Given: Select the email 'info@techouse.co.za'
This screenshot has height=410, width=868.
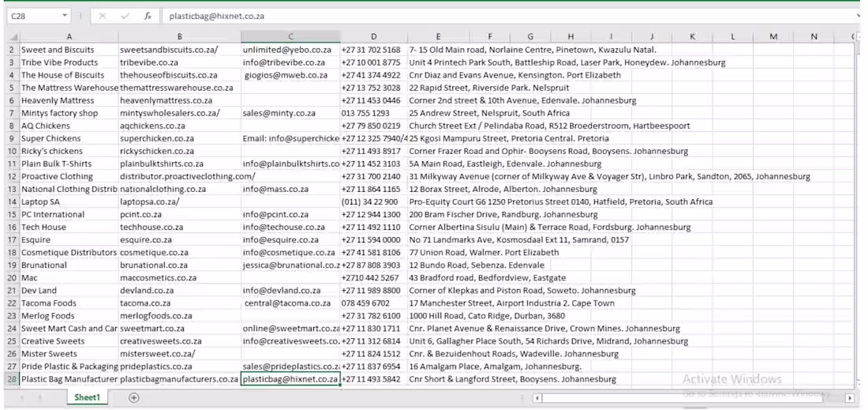Looking at the screenshot, I should (x=290, y=228).
